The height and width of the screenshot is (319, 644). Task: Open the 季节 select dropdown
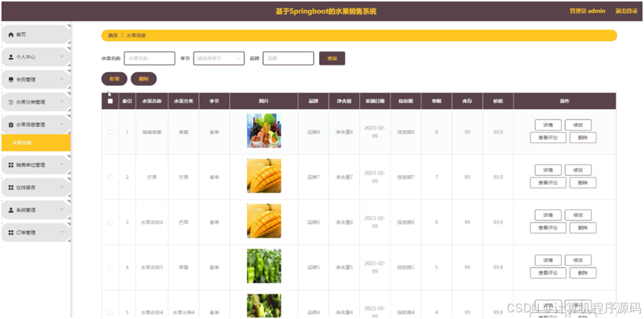(x=219, y=59)
